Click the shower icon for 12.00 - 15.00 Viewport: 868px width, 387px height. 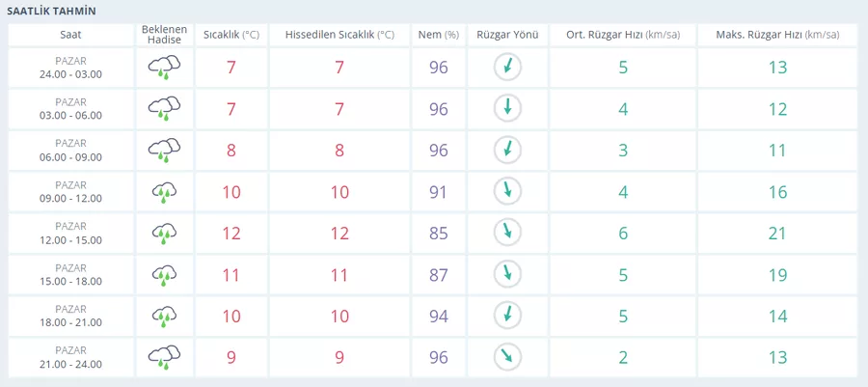coord(164,234)
